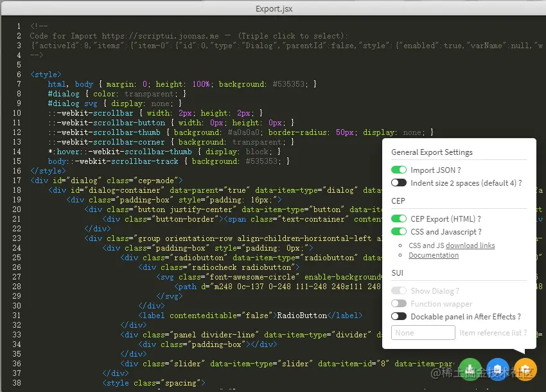Screen dimensions: 546x392
Task: Click the '::-webkit-scrollbar-corner' rule line
Action: tap(171, 142)
